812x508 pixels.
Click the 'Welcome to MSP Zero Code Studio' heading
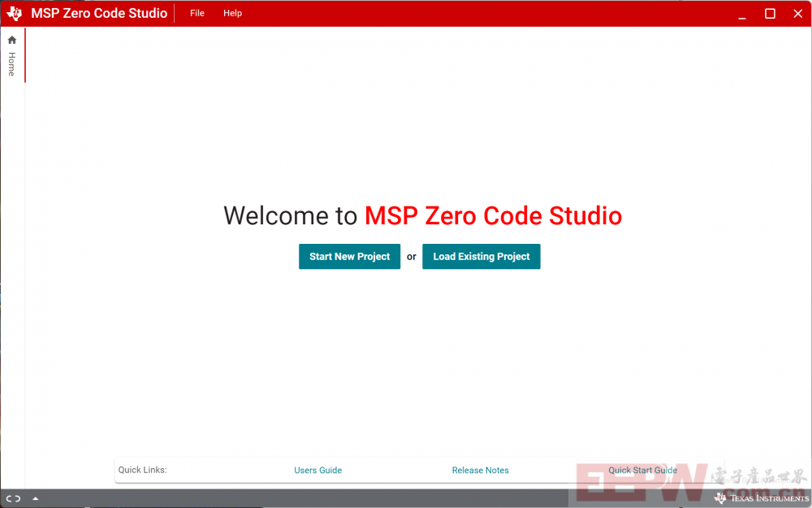tap(422, 215)
